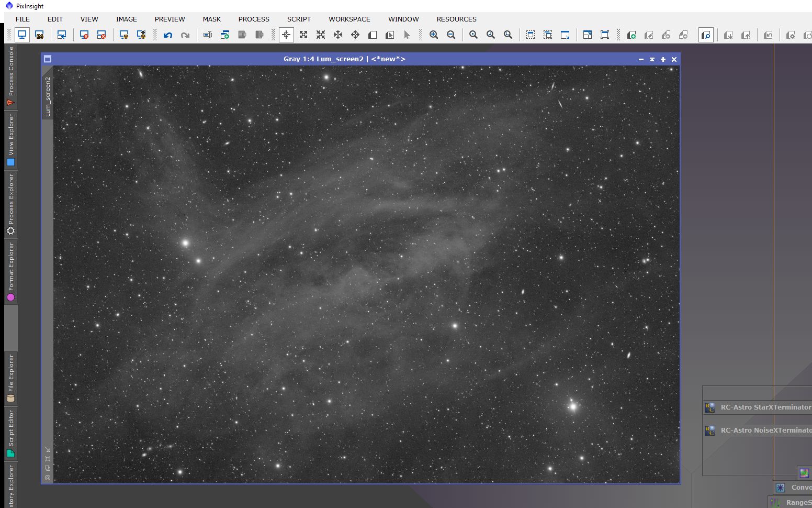Click the bottom circle icon in image window's left strip
Viewport: 812px width, 508px height.
coord(48,478)
